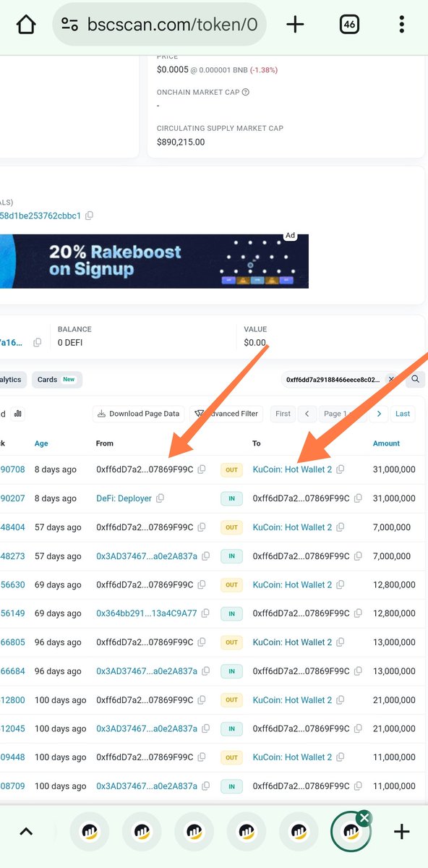Copy From address in the 90708 row
428x868 pixels.
(202, 469)
